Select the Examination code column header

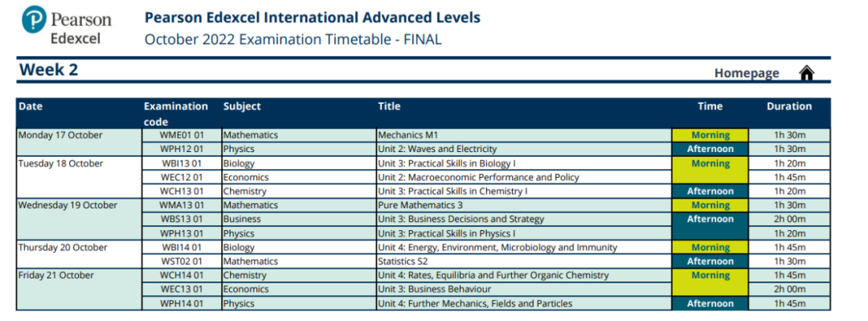point(176,113)
